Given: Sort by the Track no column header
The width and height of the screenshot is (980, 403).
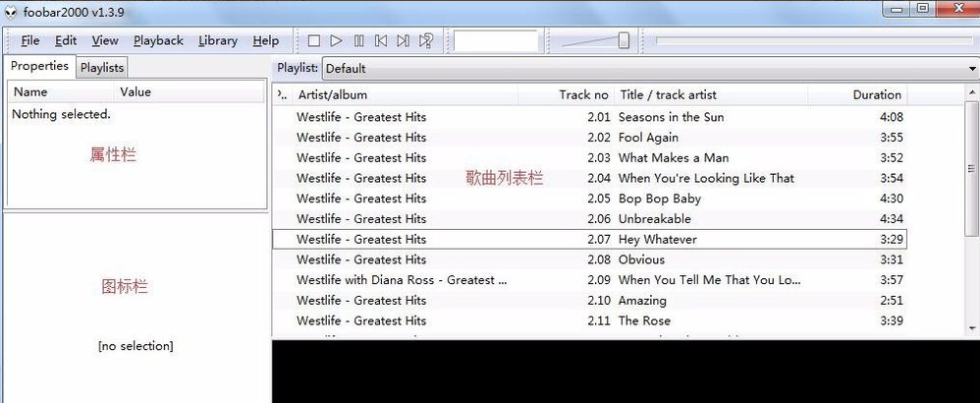Looking at the screenshot, I should click(x=567, y=95).
